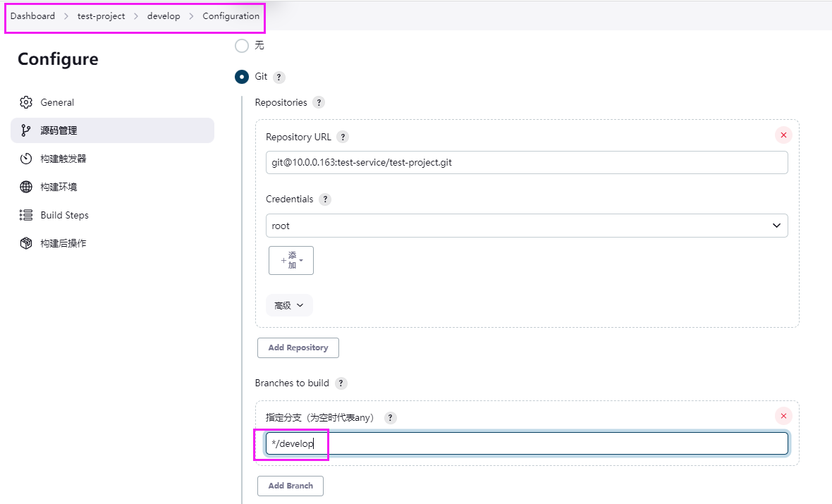Click the breadcrumb chevron after Dashboard

point(66,16)
